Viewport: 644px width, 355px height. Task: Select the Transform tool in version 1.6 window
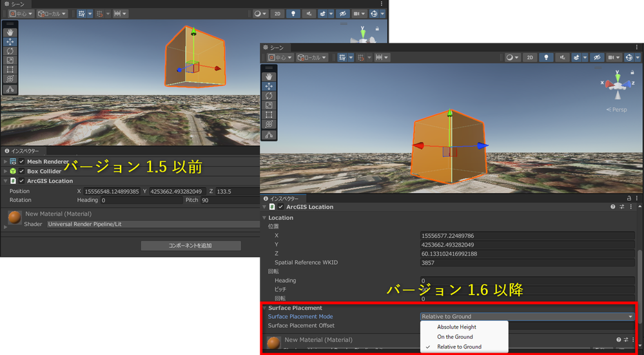[x=269, y=124]
